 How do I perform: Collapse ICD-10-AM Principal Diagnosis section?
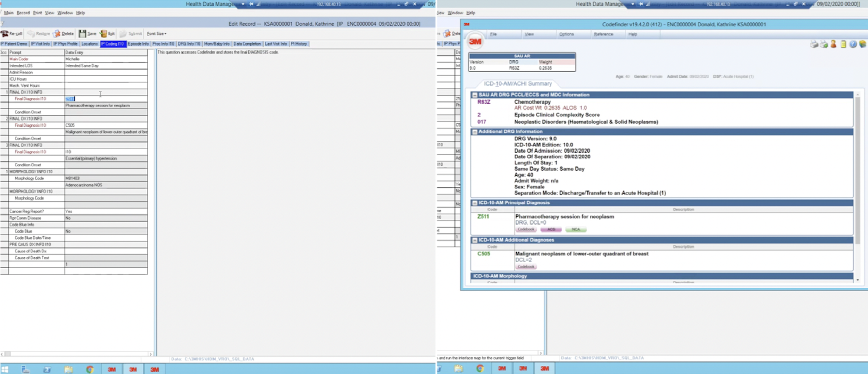(x=475, y=203)
